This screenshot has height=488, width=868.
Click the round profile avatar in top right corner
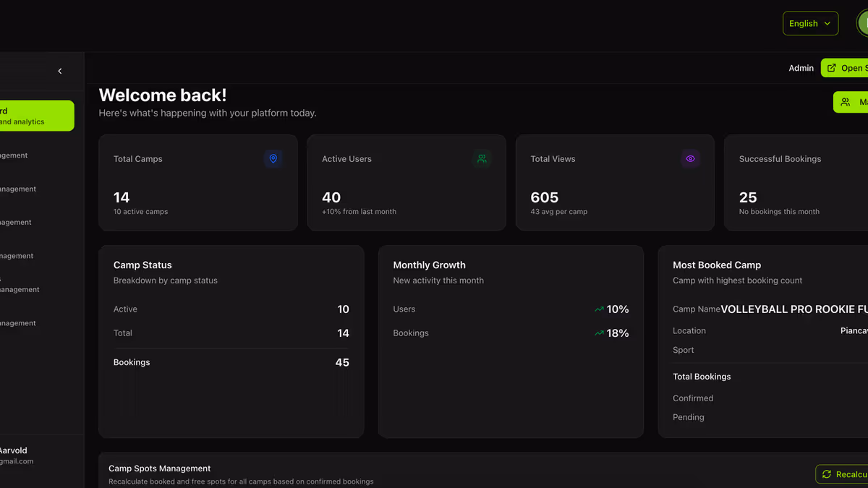[864, 23]
